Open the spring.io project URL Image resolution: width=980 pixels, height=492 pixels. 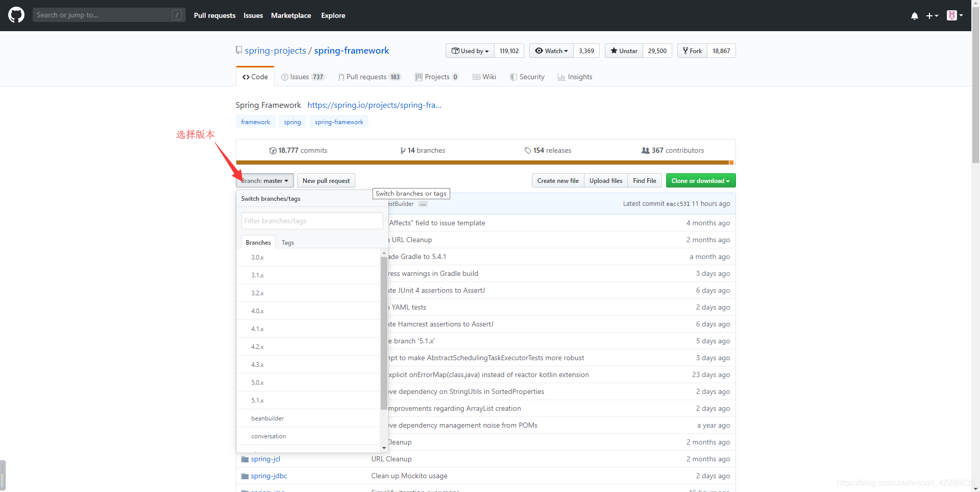[x=374, y=105]
